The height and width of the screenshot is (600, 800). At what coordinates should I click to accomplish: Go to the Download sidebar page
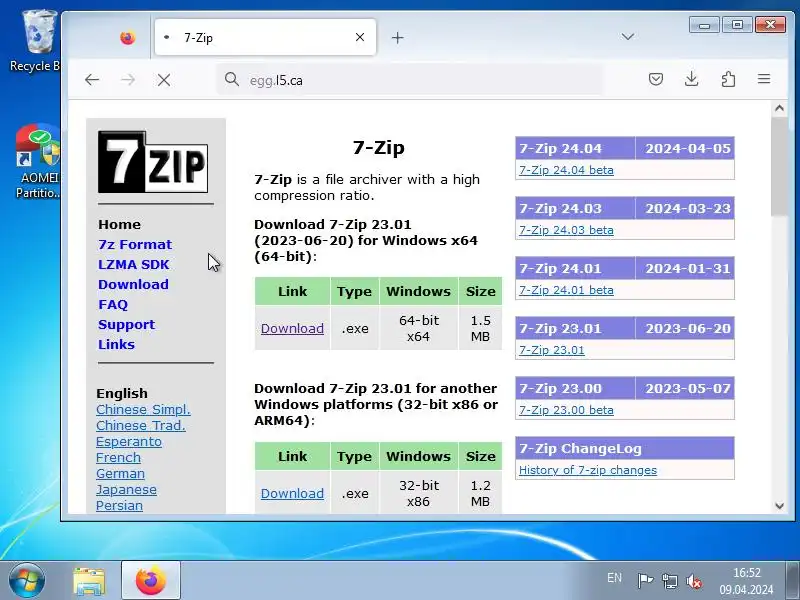click(x=133, y=284)
